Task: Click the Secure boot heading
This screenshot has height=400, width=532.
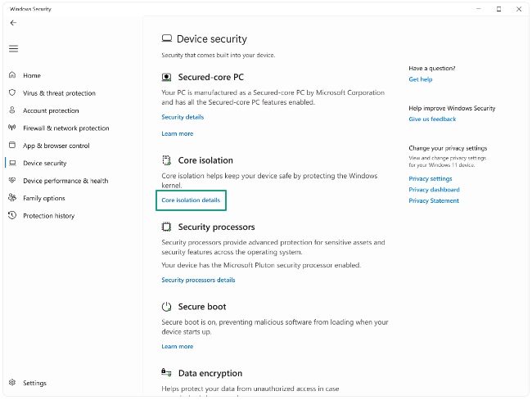Action: click(x=202, y=307)
